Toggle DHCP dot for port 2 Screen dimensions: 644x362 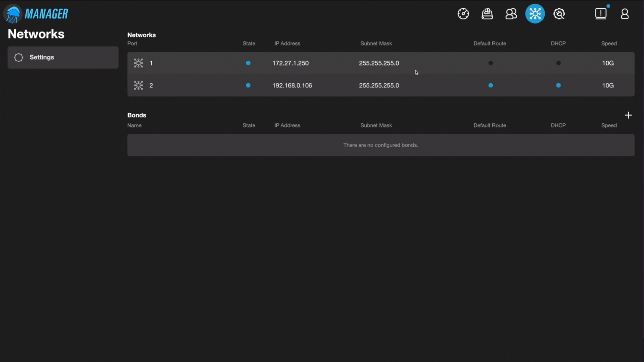(x=558, y=85)
